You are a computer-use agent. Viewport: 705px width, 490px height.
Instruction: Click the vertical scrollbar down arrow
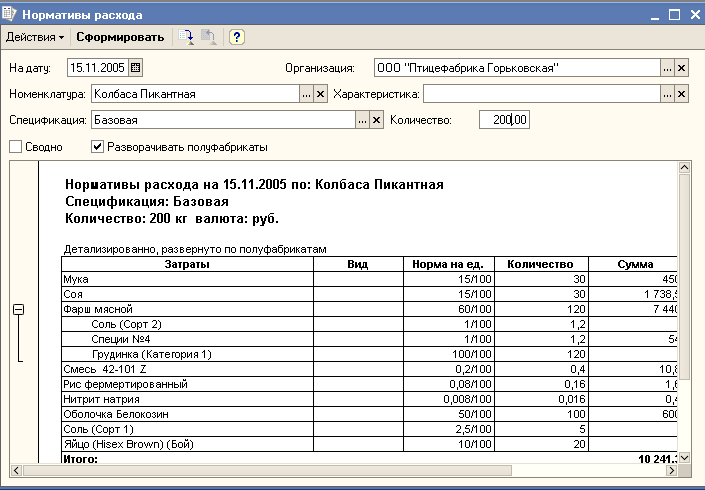(684, 458)
